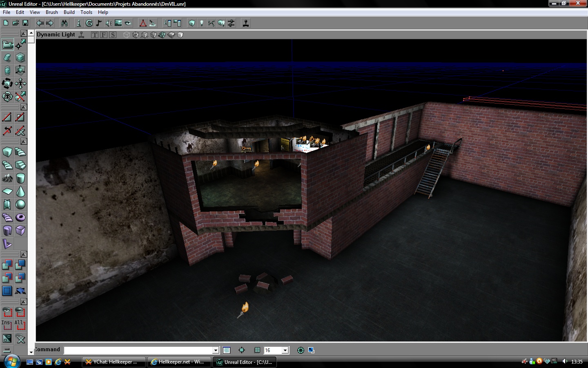Select the Cylinder brush builder
588x368 pixels.
tap(20, 178)
